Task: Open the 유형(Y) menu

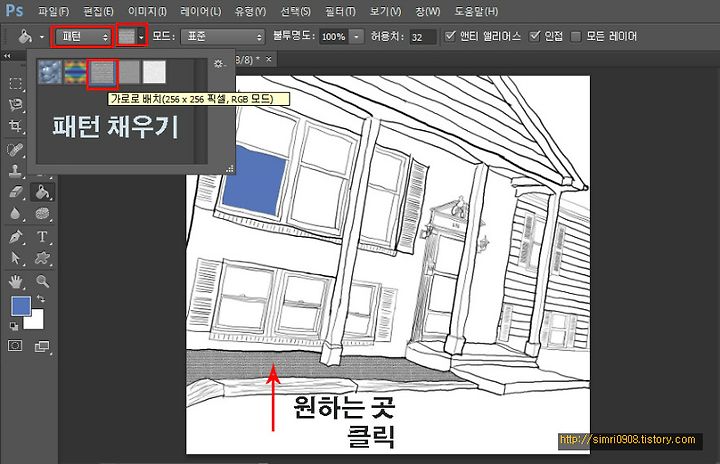Action: coord(250,11)
